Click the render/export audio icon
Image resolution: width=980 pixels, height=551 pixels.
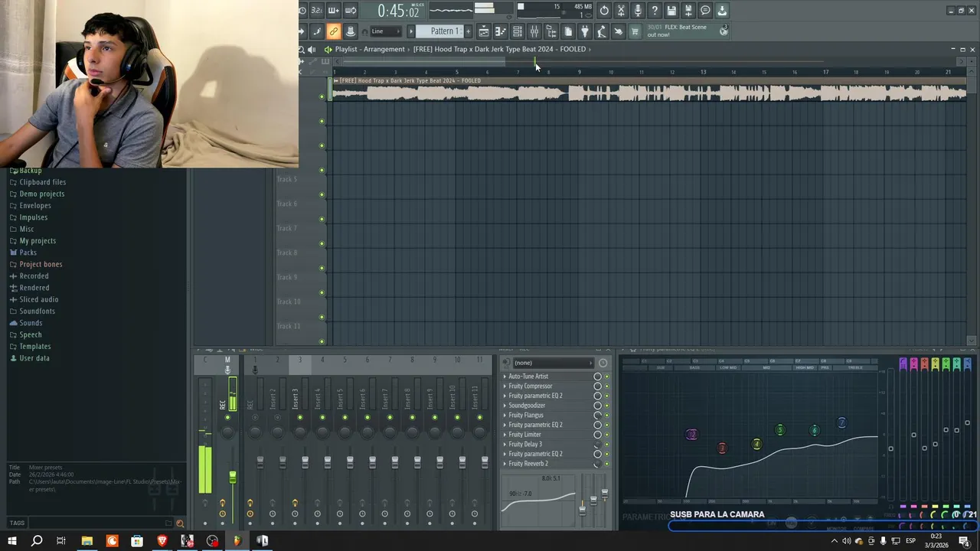688,11
